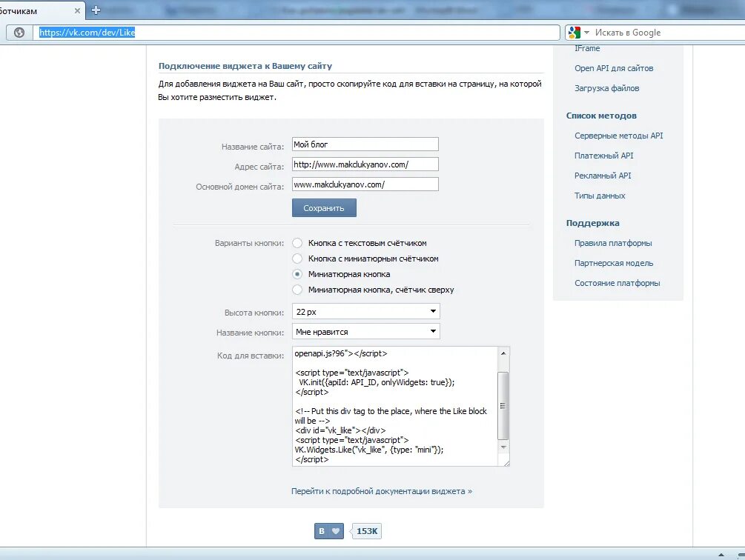Click the 'Список методов' section heading

(601, 116)
